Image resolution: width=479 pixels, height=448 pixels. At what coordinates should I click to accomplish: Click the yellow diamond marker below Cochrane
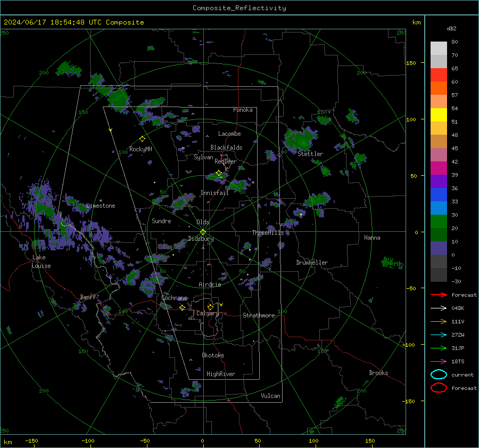[x=182, y=307]
